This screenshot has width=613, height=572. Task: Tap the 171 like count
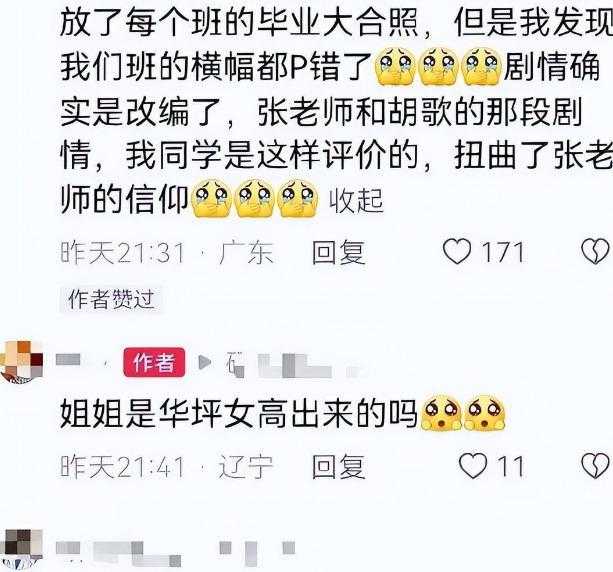point(503,253)
